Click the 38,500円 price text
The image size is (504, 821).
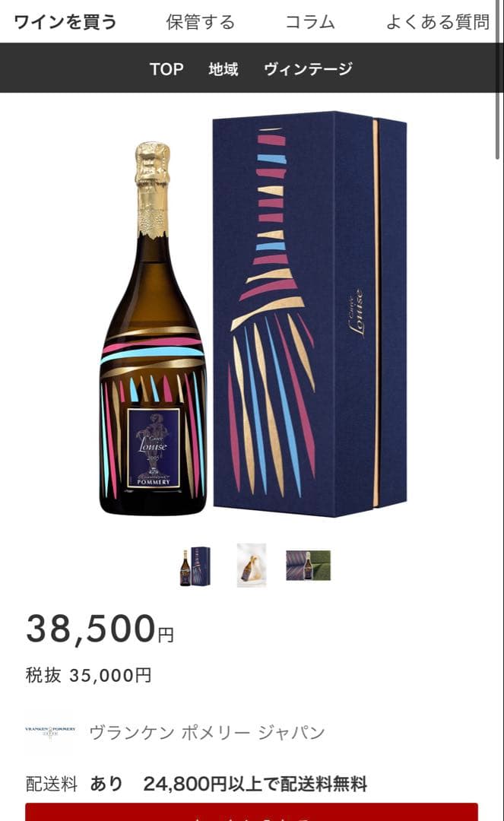tap(100, 629)
